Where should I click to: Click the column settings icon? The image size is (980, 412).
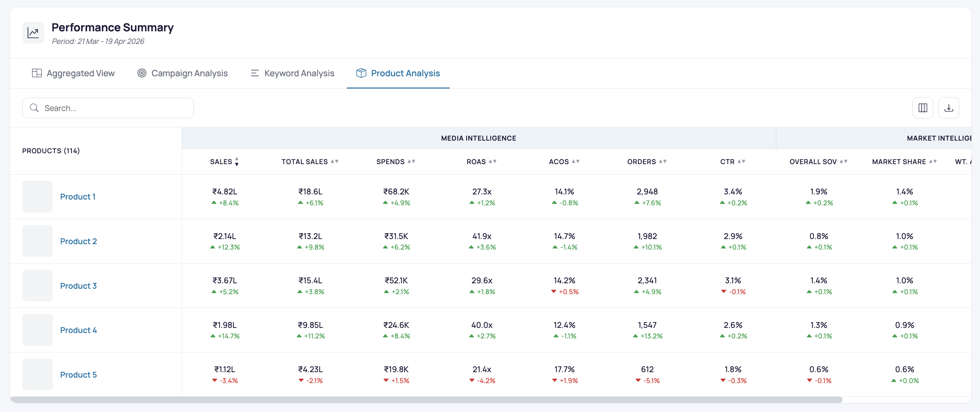(922, 108)
